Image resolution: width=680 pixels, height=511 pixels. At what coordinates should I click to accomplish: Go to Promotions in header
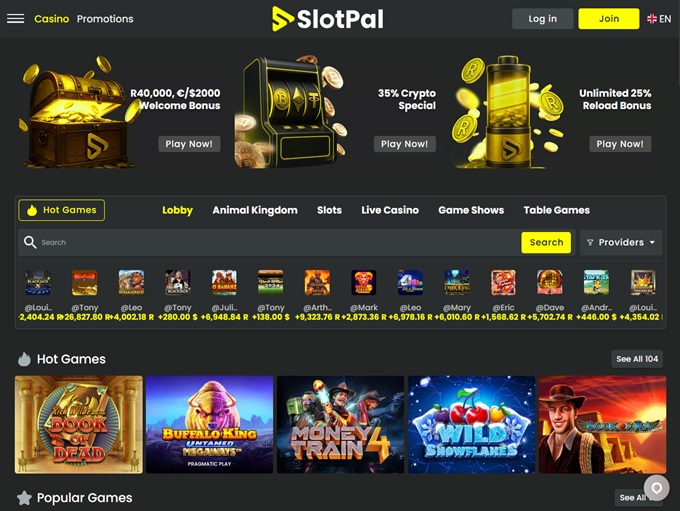click(105, 19)
